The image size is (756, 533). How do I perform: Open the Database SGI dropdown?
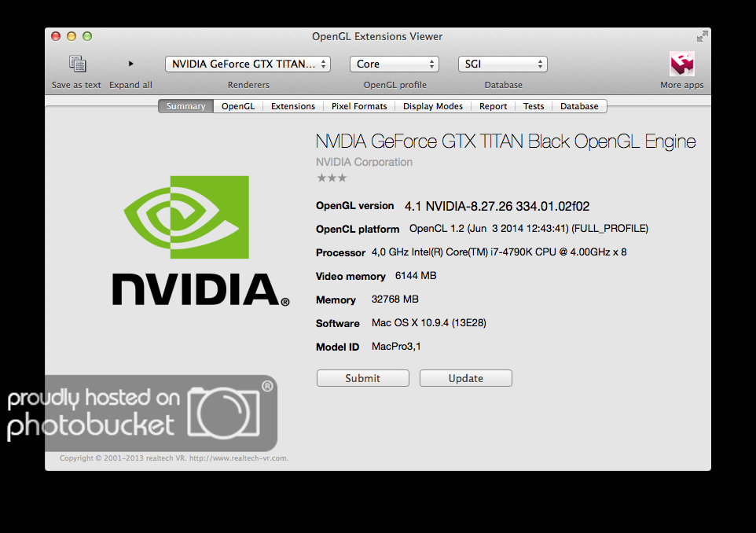502,64
